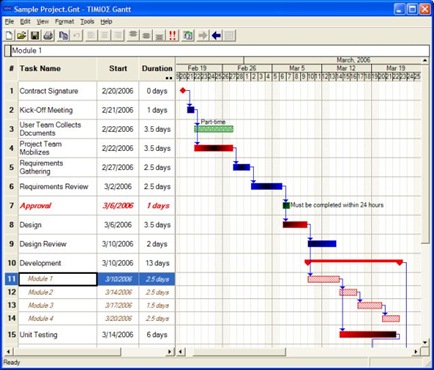Open the Tools menu
The width and height of the screenshot is (434, 370).
(x=87, y=22)
